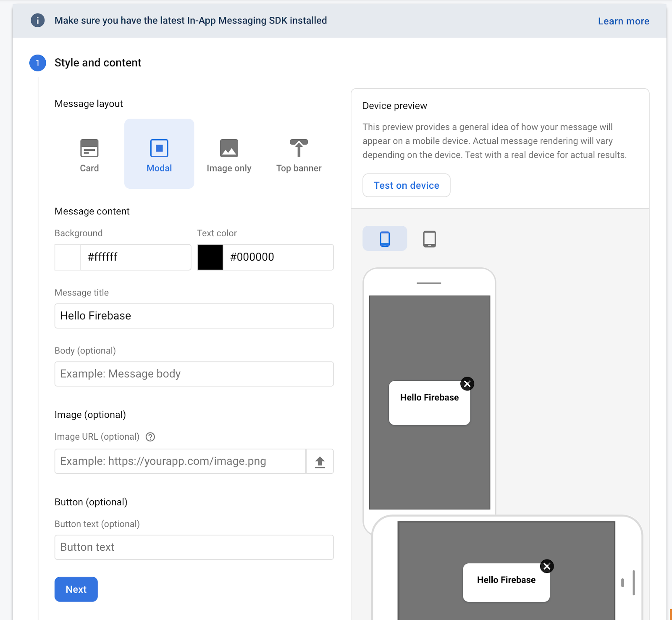Click the step 1 Style and content marker
The height and width of the screenshot is (620, 672).
click(38, 63)
